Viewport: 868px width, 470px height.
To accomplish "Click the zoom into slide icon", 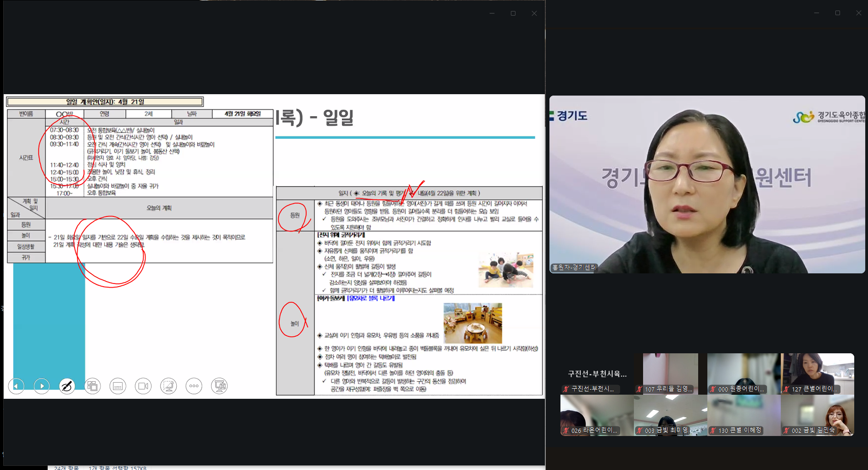I will (168, 386).
